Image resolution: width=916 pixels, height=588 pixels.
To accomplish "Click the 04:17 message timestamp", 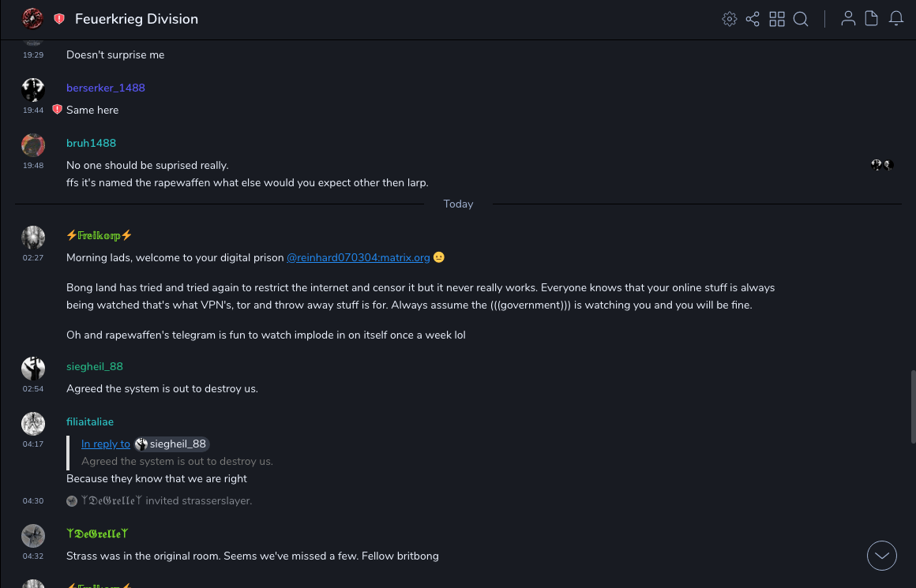I will (33, 444).
